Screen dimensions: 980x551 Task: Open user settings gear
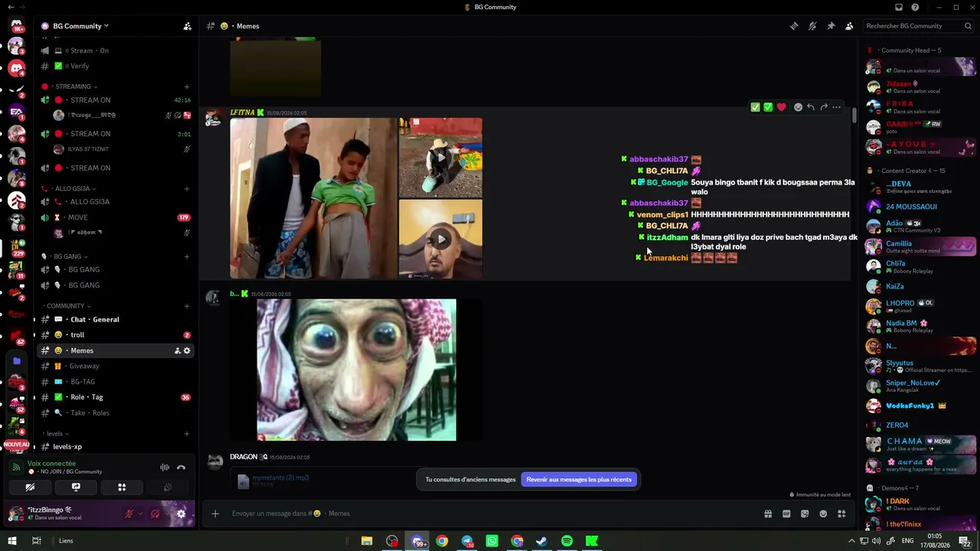pyautogui.click(x=181, y=514)
